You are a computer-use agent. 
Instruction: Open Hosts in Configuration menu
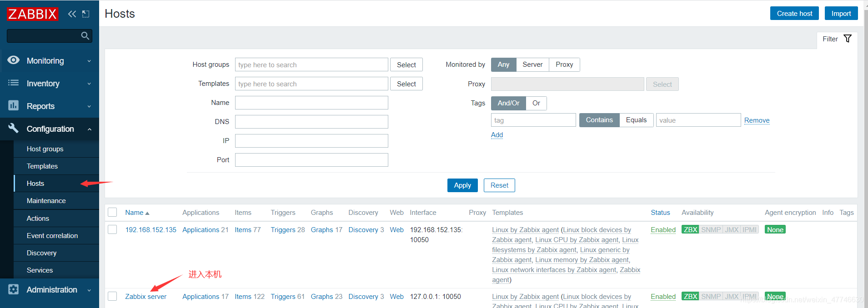click(56, 184)
